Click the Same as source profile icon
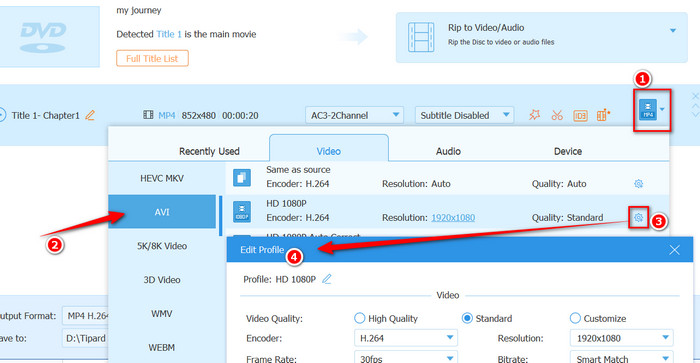Viewport: 700px width, 363px height. click(x=242, y=178)
